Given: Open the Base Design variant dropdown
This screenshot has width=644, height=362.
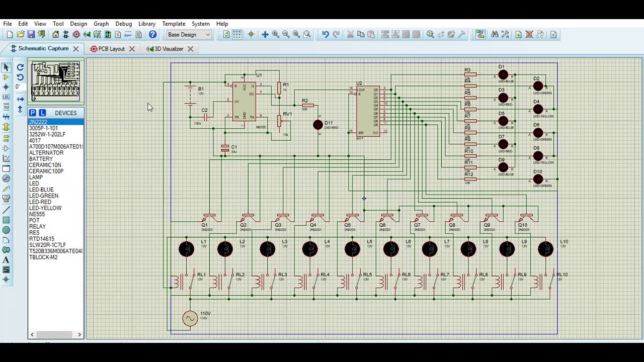Looking at the screenshot, I should coord(189,34).
